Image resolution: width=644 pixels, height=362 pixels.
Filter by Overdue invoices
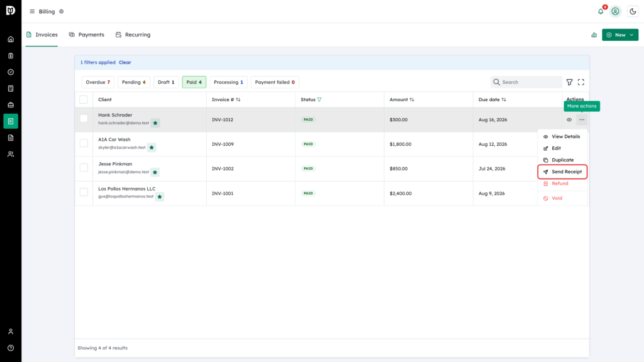(97, 82)
